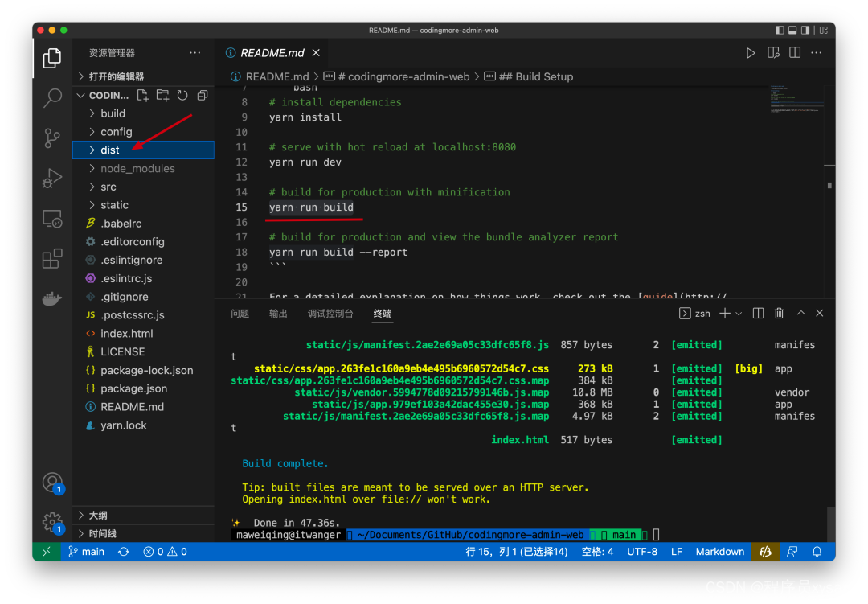This screenshot has width=868, height=604.
Task: Click the main branch in status bar
Action: [x=86, y=552]
